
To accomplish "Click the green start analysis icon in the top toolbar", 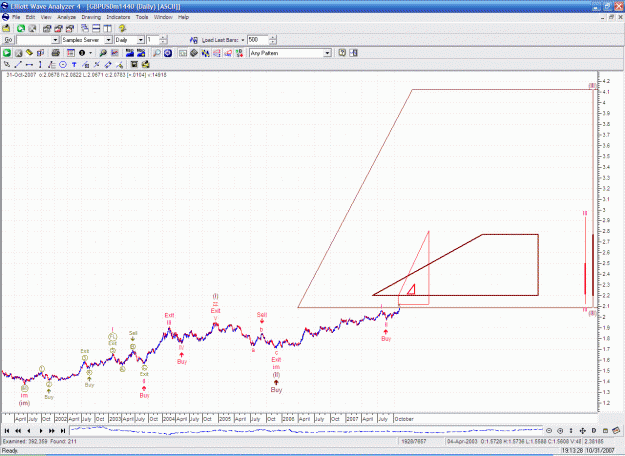I will [x=21, y=28].
